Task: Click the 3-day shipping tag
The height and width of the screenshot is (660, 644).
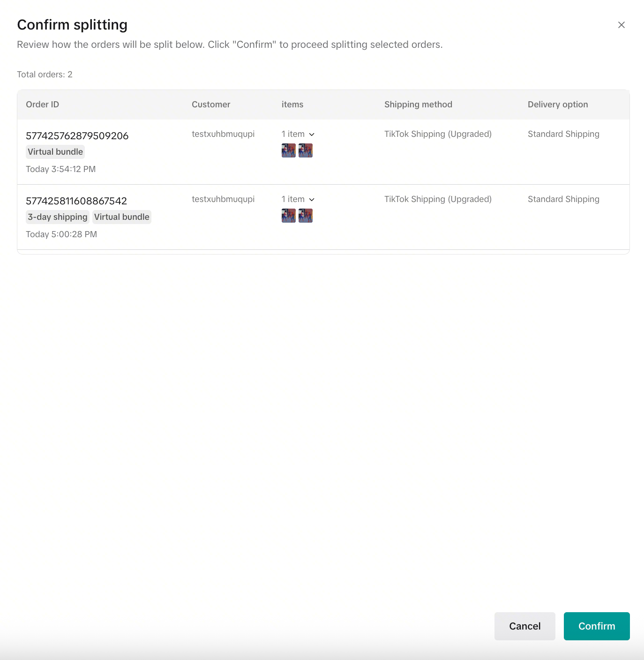Action: coord(58,217)
